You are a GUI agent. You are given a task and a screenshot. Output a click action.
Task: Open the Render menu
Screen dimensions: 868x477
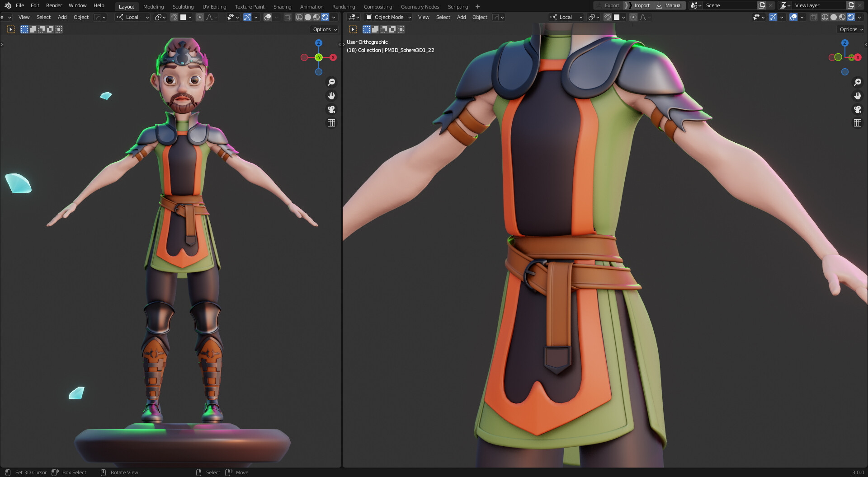pyautogui.click(x=54, y=5)
